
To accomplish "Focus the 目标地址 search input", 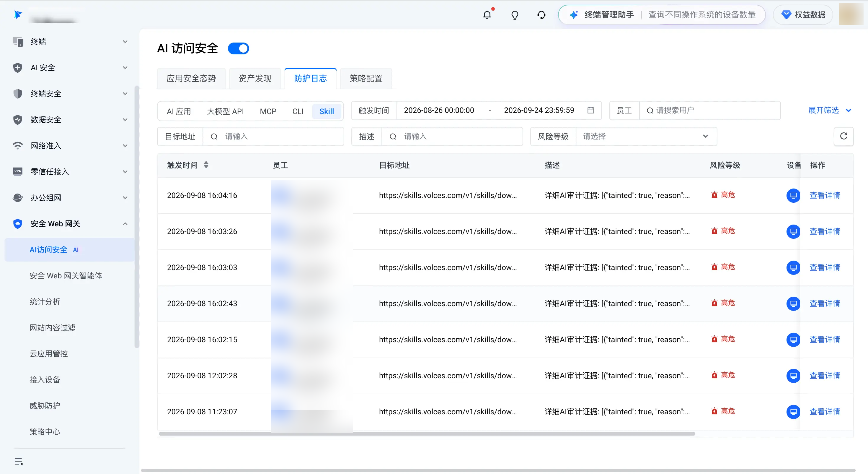I will click(273, 136).
